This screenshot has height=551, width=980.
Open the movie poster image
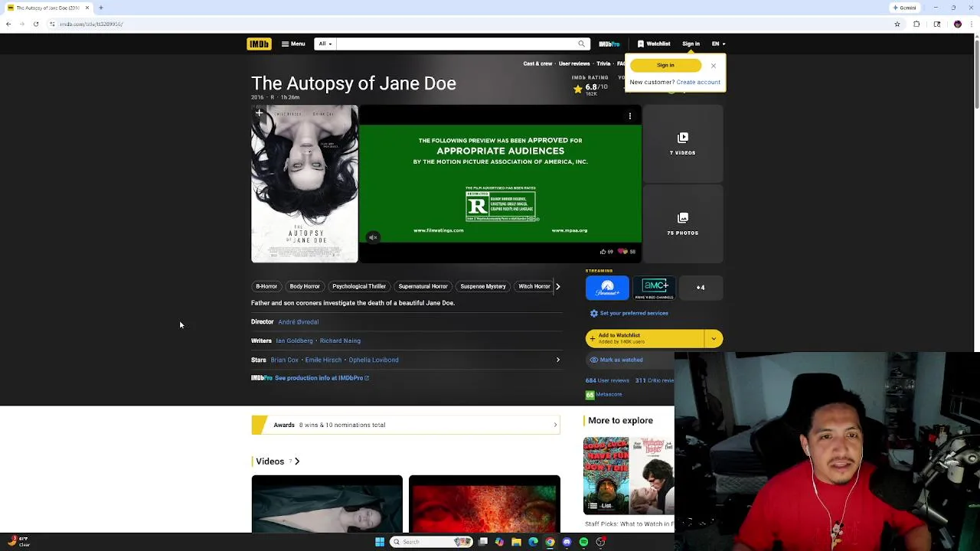305,184
